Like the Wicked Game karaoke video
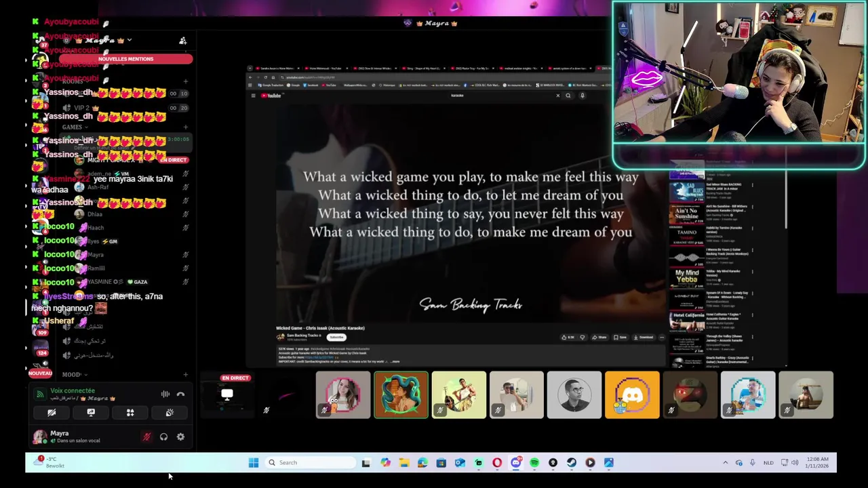Screen dimensions: 868x488 coord(568,337)
